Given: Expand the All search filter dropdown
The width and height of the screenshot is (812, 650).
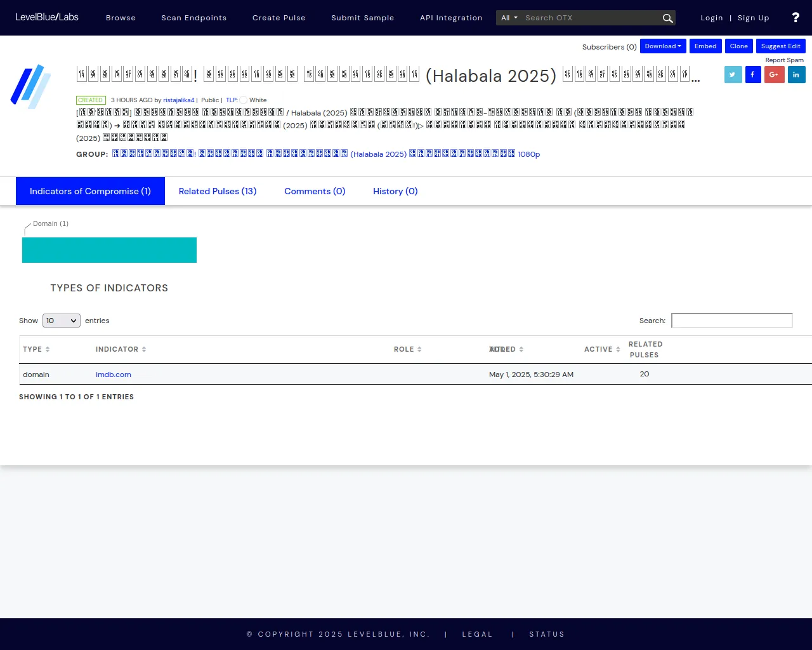Looking at the screenshot, I should click(x=509, y=18).
